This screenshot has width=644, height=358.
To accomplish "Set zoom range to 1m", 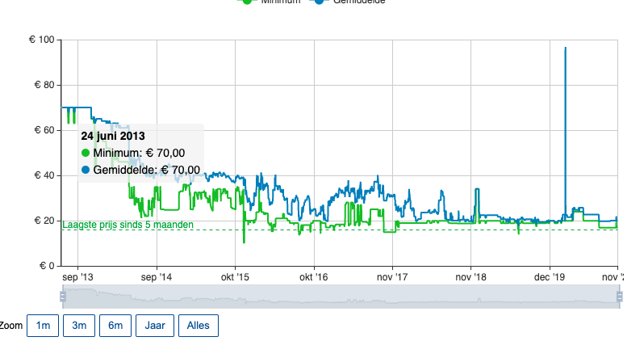I will [x=43, y=326].
